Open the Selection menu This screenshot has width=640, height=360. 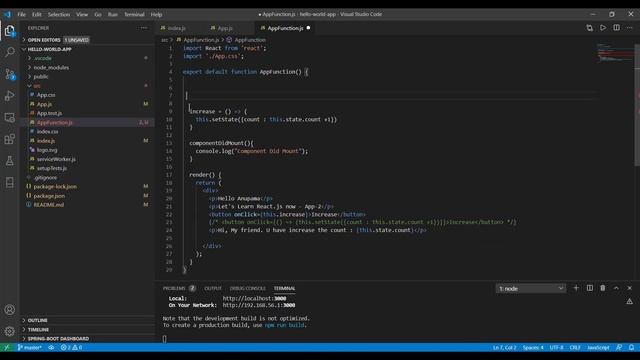(59, 14)
